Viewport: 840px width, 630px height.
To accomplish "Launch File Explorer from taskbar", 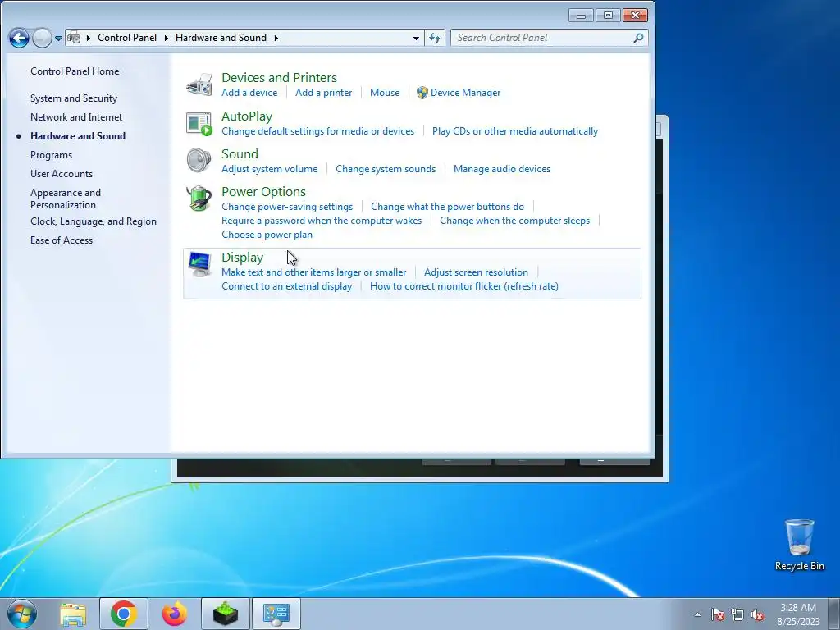I will 73,614.
